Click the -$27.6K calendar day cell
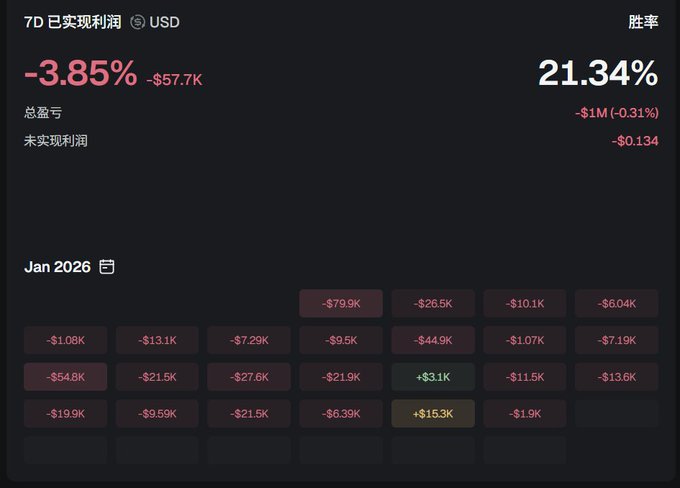The width and height of the screenshot is (680, 488). click(x=249, y=377)
